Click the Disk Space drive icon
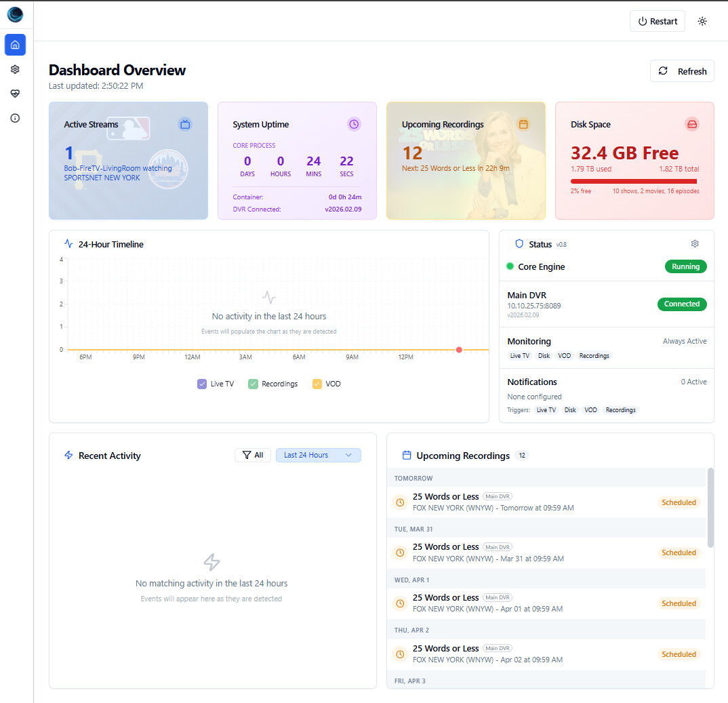Screen dimensions: 728x703 coord(691,124)
